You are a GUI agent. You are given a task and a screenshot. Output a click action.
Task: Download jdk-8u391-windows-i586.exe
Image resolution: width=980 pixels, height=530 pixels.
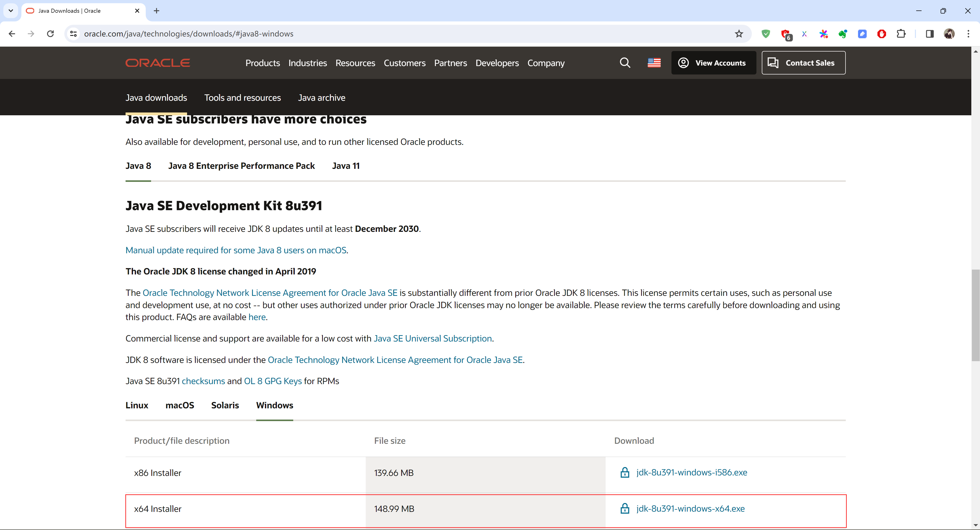691,473
